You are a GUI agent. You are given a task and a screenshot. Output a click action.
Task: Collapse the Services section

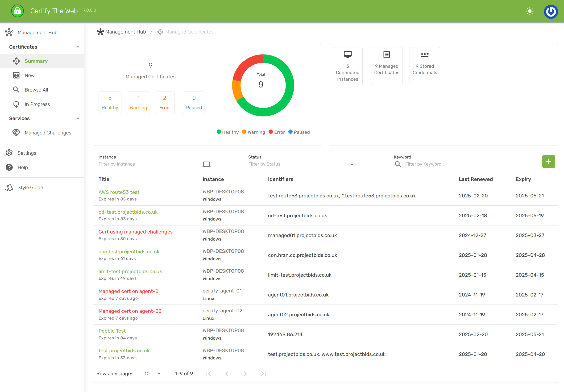tap(78, 118)
